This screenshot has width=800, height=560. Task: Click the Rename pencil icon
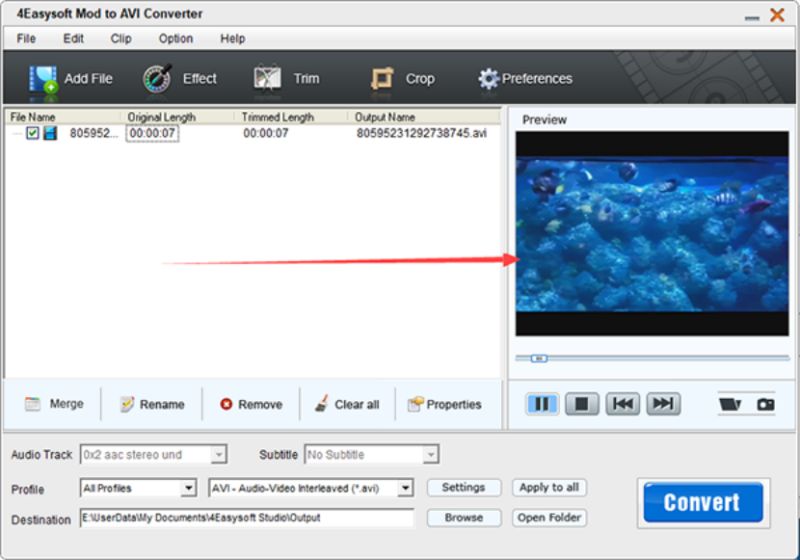[x=127, y=404]
